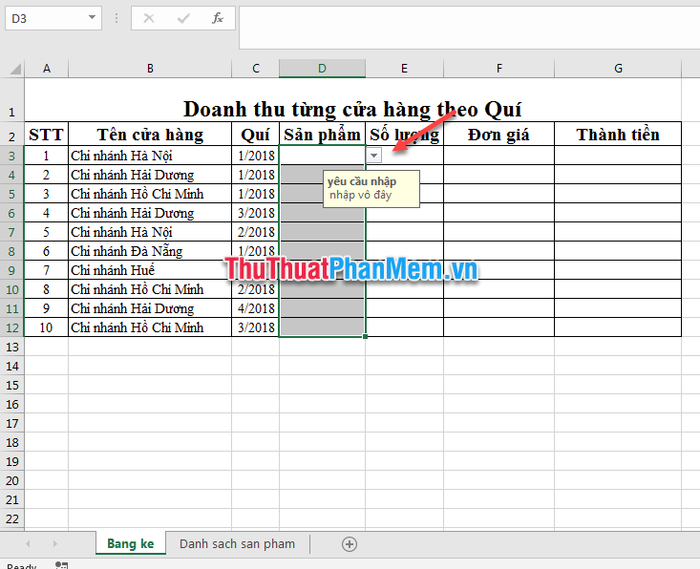Select row 1 header
The image size is (700, 569).
(x=12, y=100)
